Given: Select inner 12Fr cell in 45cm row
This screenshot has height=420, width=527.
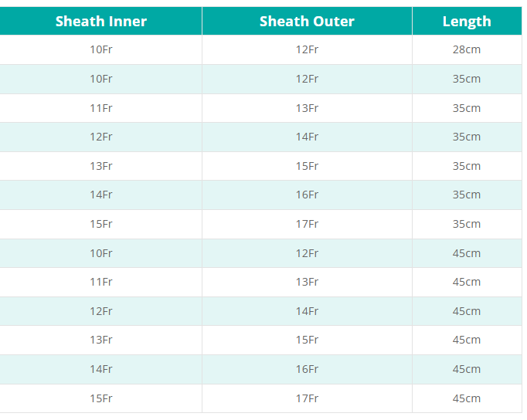Looking at the screenshot, I should [101, 311].
